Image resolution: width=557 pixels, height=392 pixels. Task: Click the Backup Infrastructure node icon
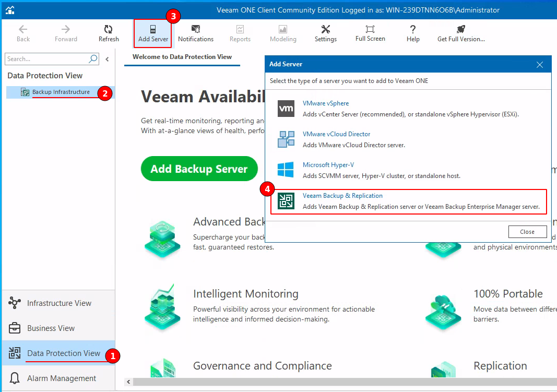pos(25,92)
